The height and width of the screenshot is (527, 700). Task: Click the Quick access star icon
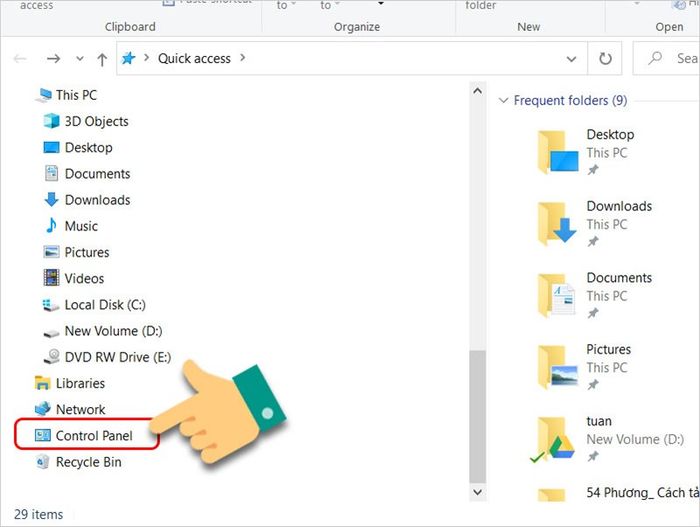click(129, 58)
